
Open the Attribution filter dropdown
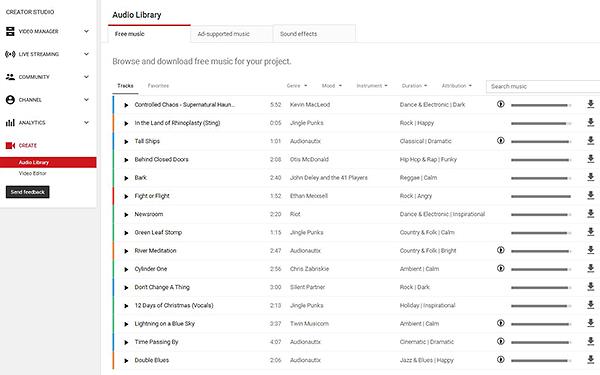point(457,86)
